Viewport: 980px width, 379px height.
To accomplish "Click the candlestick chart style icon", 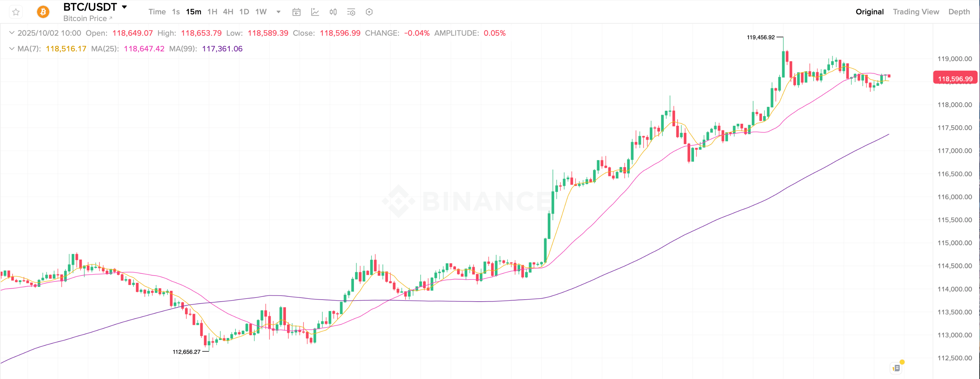I will pos(333,12).
